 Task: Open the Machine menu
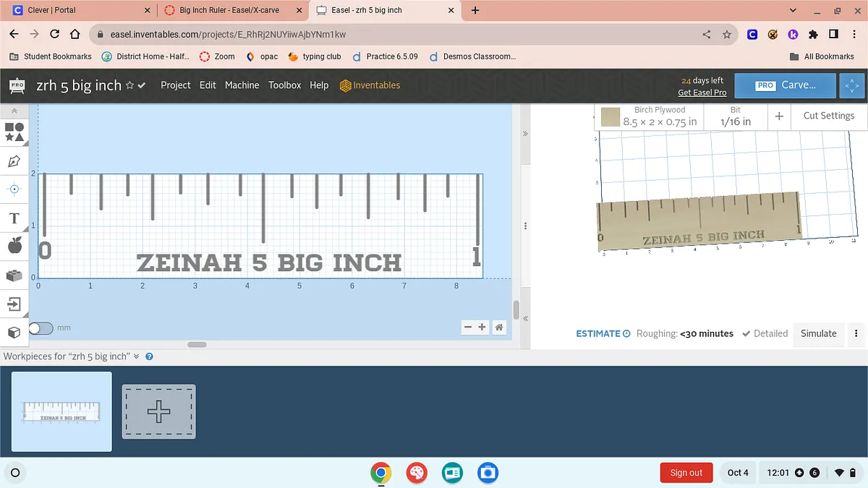click(x=242, y=85)
